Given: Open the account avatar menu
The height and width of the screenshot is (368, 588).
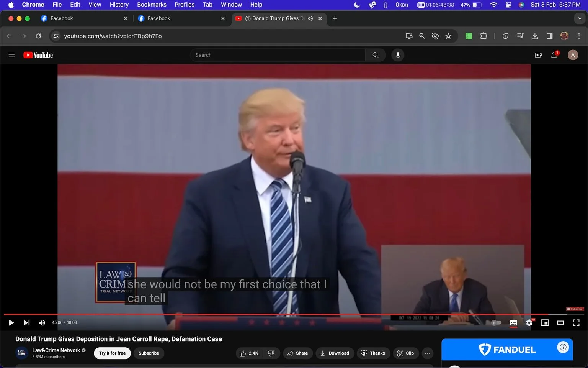Looking at the screenshot, I should [573, 55].
